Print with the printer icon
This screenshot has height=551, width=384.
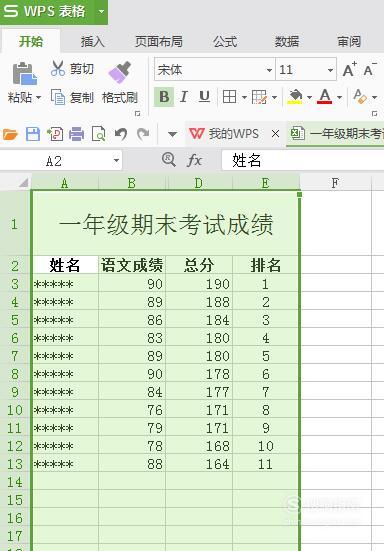tap(76, 134)
